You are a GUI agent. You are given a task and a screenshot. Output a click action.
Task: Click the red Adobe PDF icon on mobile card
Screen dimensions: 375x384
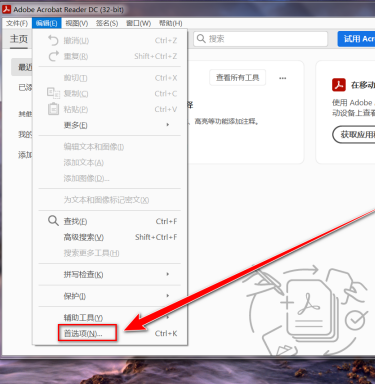click(x=339, y=85)
